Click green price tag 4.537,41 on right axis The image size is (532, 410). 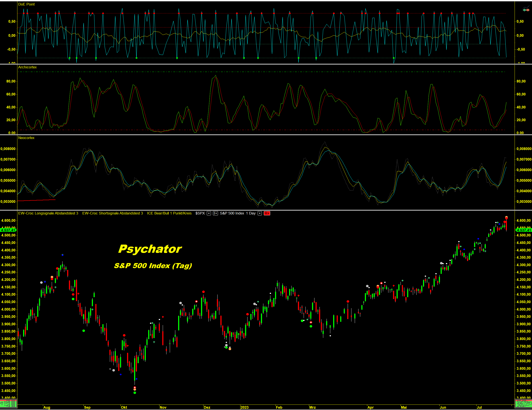pyautogui.click(x=524, y=230)
